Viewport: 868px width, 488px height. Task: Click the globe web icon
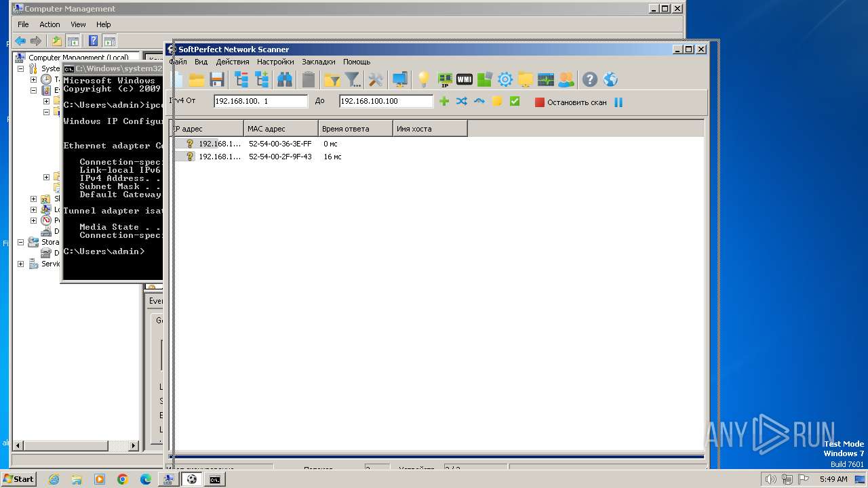(610, 80)
